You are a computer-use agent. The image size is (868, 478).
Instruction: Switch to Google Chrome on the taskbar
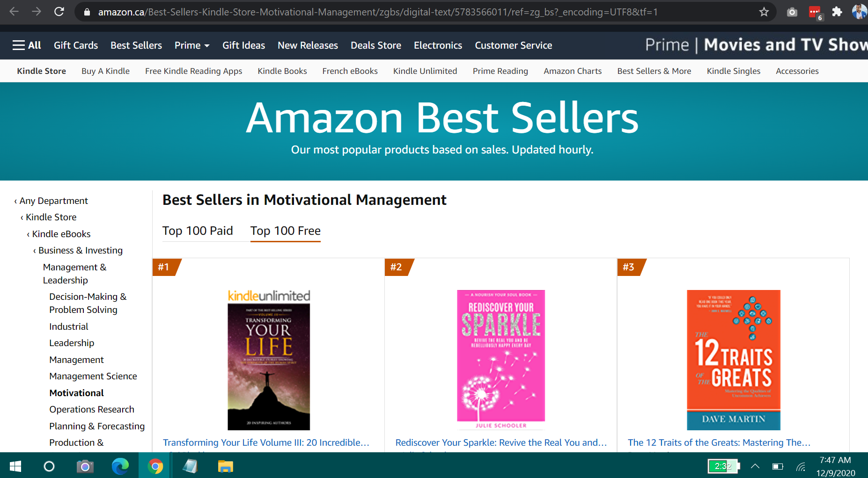point(155,466)
